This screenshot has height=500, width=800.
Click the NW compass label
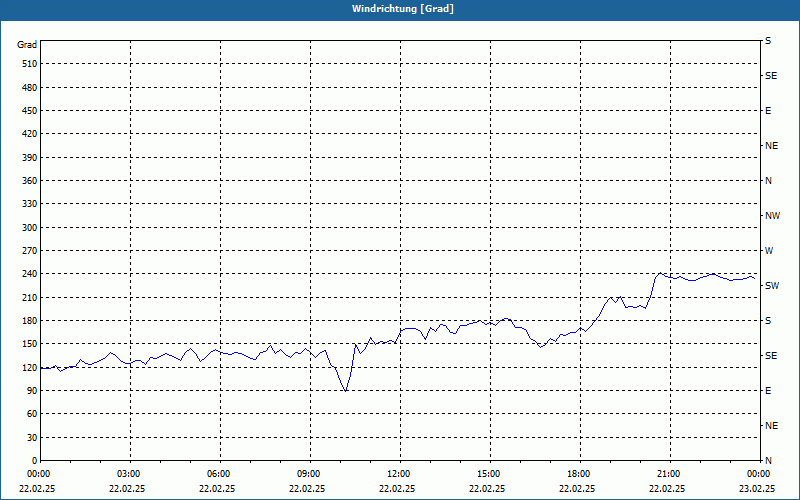pyautogui.click(x=772, y=216)
